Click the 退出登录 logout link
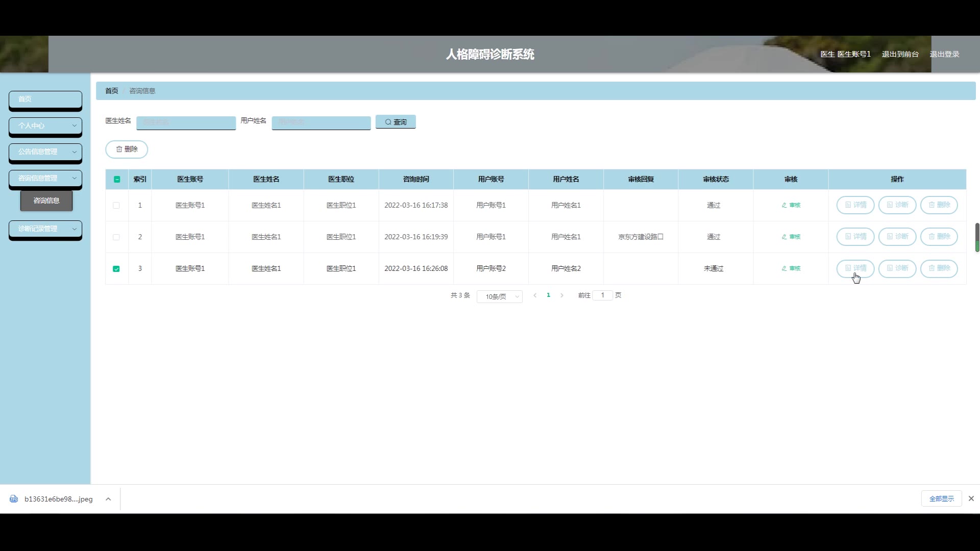Screen dimensions: 980x551 click(944, 54)
